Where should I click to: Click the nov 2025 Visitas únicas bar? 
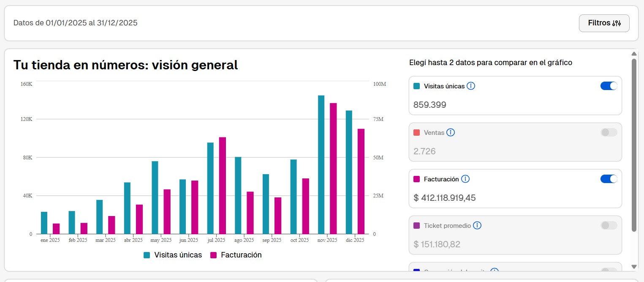(x=321, y=165)
